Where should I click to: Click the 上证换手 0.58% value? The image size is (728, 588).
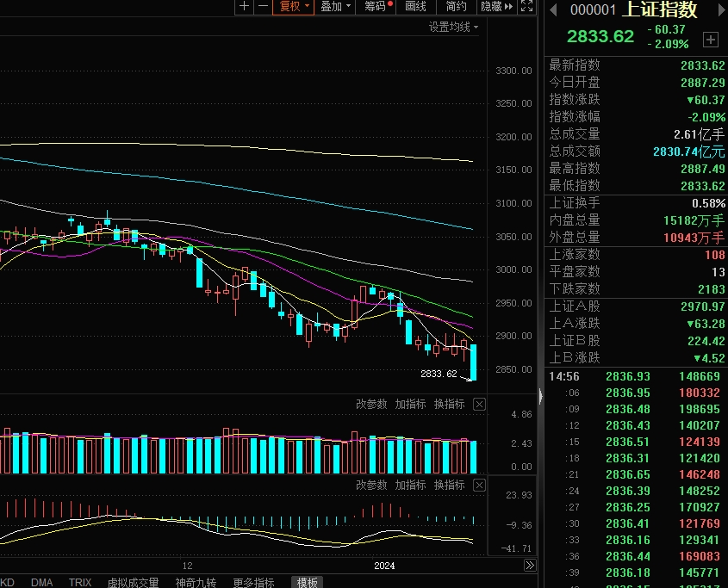pyautogui.click(x=708, y=203)
